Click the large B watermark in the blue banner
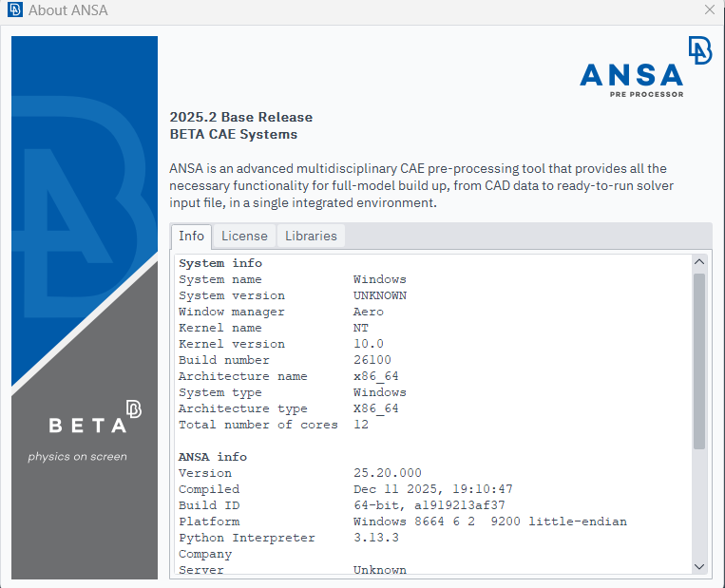 tap(86, 209)
